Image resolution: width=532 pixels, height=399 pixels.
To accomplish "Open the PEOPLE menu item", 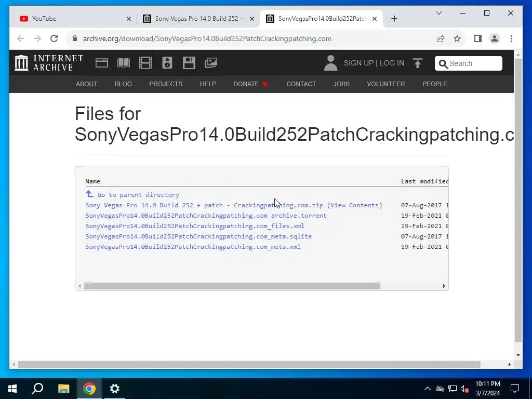I will click(435, 84).
